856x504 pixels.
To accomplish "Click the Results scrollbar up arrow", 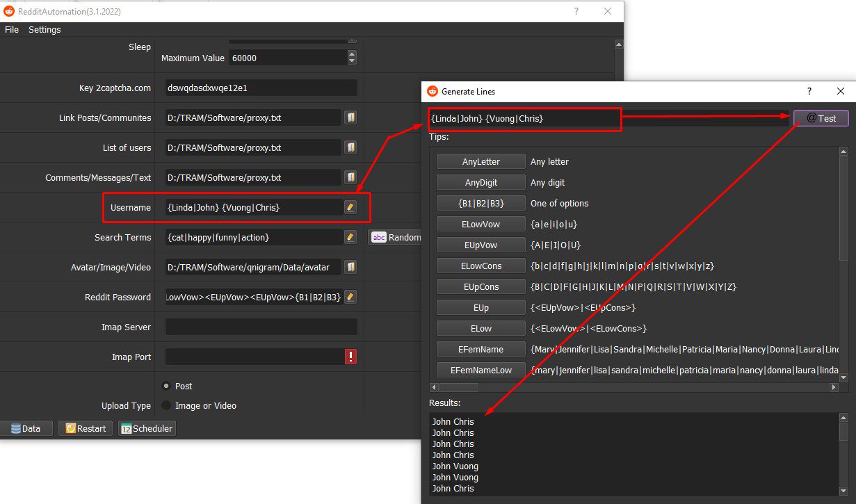I will pos(843,418).
